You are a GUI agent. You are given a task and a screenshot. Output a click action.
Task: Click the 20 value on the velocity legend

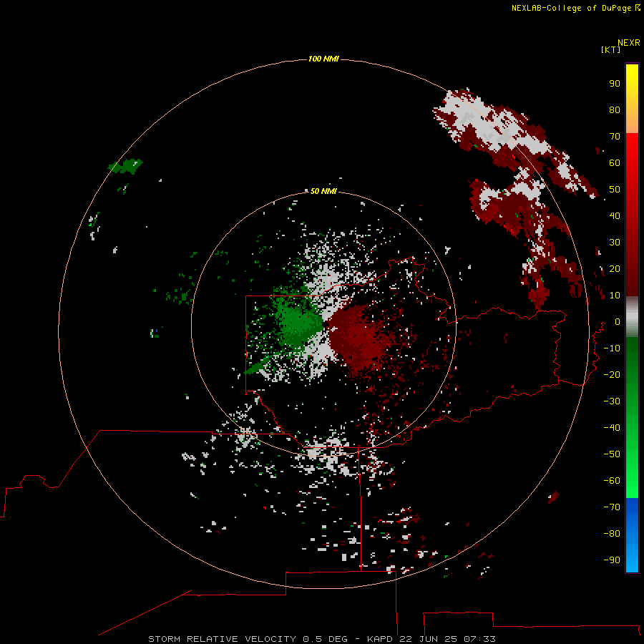[615, 269]
